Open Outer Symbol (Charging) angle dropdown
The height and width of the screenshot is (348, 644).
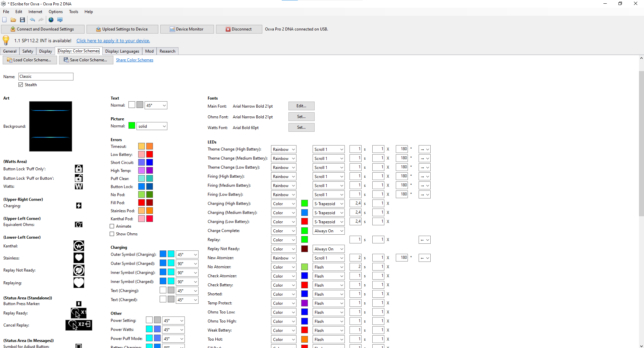pyautogui.click(x=187, y=254)
